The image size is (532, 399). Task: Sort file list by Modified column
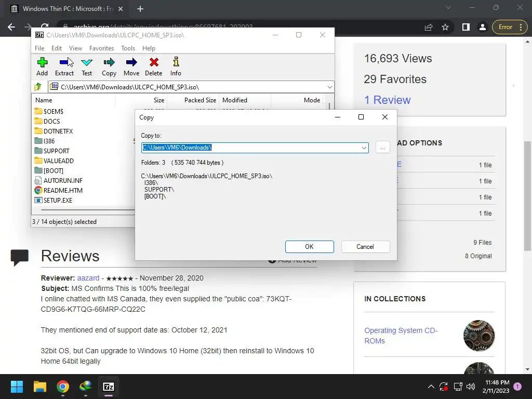(x=245, y=100)
